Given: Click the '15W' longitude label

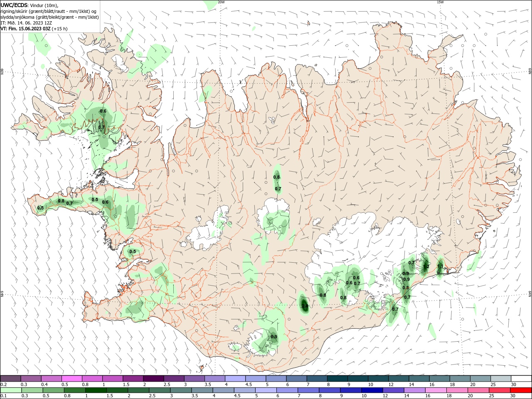Looking at the screenshot, I should click(x=440, y=2).
